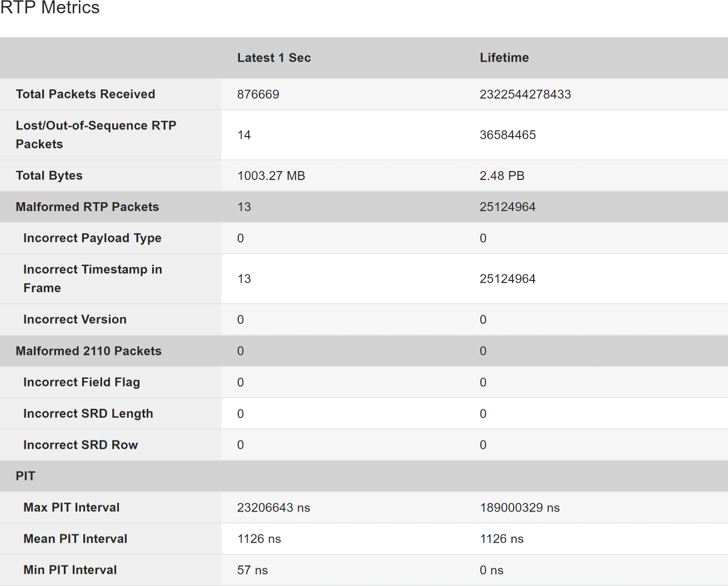The width and height of the screenshot is (728, 586).
Task: Click the Latest 1 Sec column header
Action: pos(274,58)
